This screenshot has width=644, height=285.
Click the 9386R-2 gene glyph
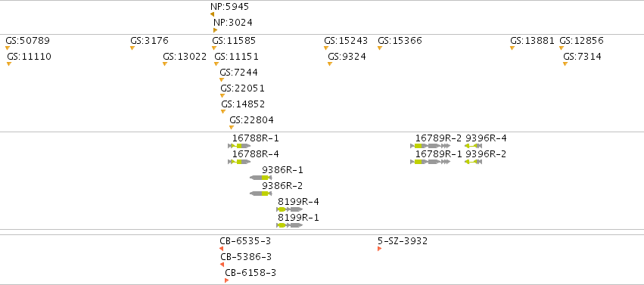point(261,194)
